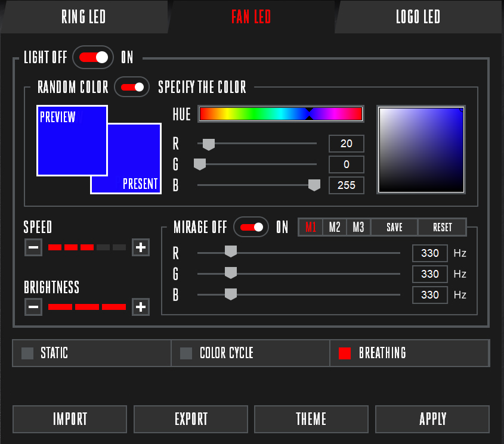Image resolution: width=504 pixels, height=444 pixels.
Task: Disable the Random Color toggle
Action: [x=132, y=86]
